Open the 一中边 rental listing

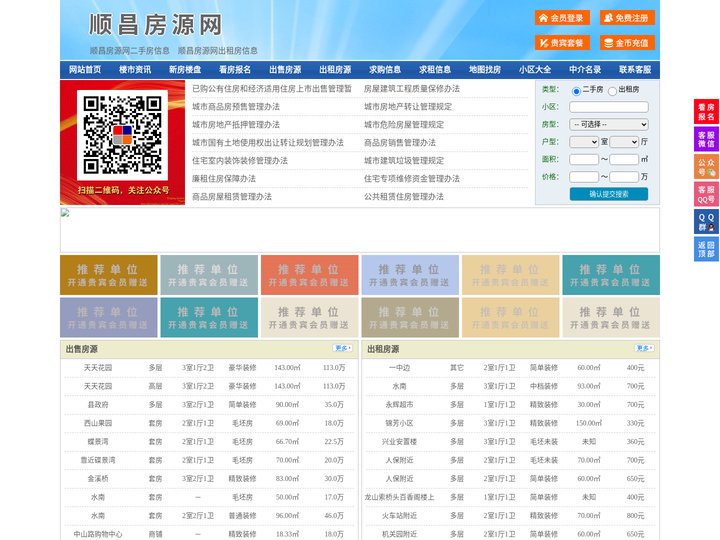[x=399, y=368]
